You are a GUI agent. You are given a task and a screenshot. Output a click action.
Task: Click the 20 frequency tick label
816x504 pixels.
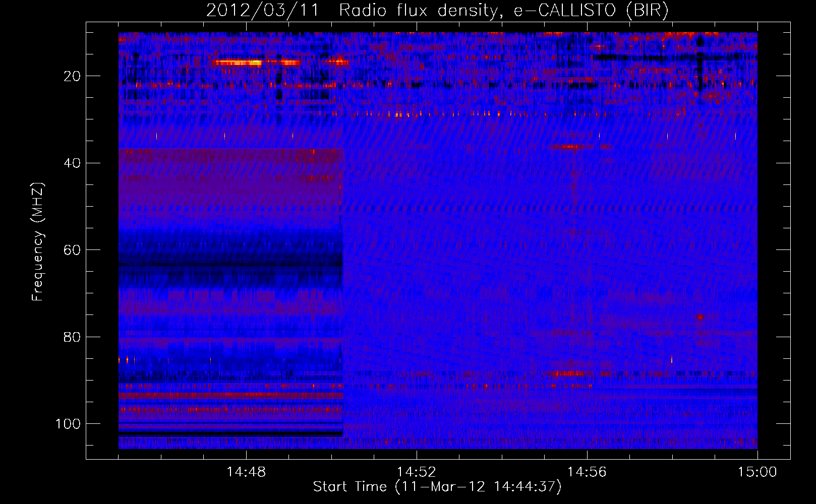point(72,76)
